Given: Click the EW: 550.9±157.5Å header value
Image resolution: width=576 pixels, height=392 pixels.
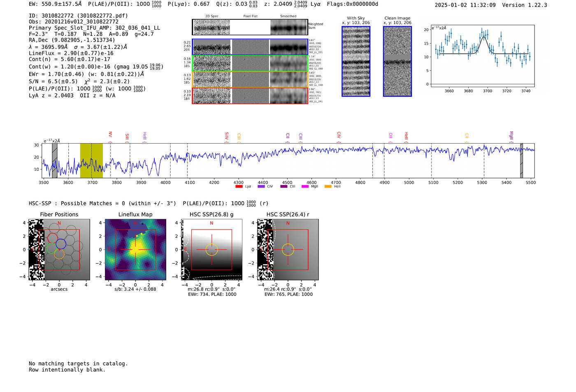Looking at the screenshot, I should (55, 4).
